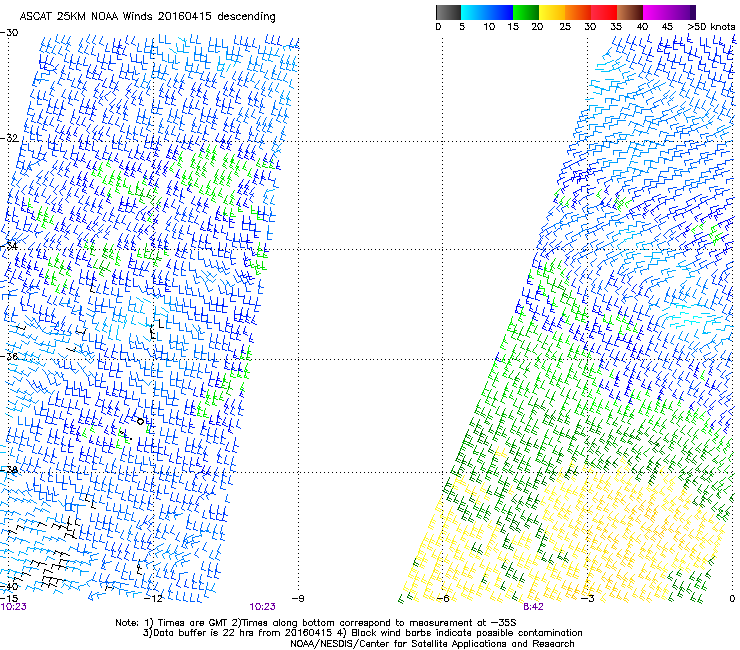
Task: Click the NOAA/NESDIS Center for Satellite Applications credit
Action: tap(432, 644)
